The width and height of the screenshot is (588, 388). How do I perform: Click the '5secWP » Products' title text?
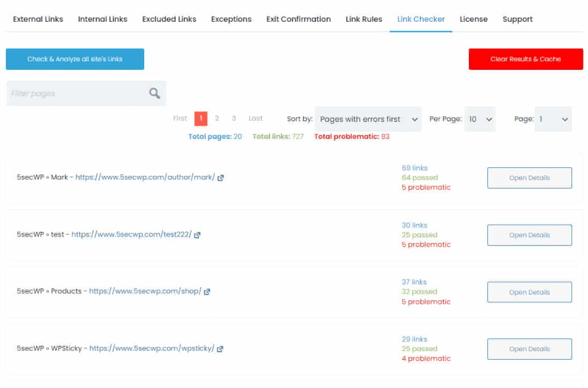[x=49, y=291]
